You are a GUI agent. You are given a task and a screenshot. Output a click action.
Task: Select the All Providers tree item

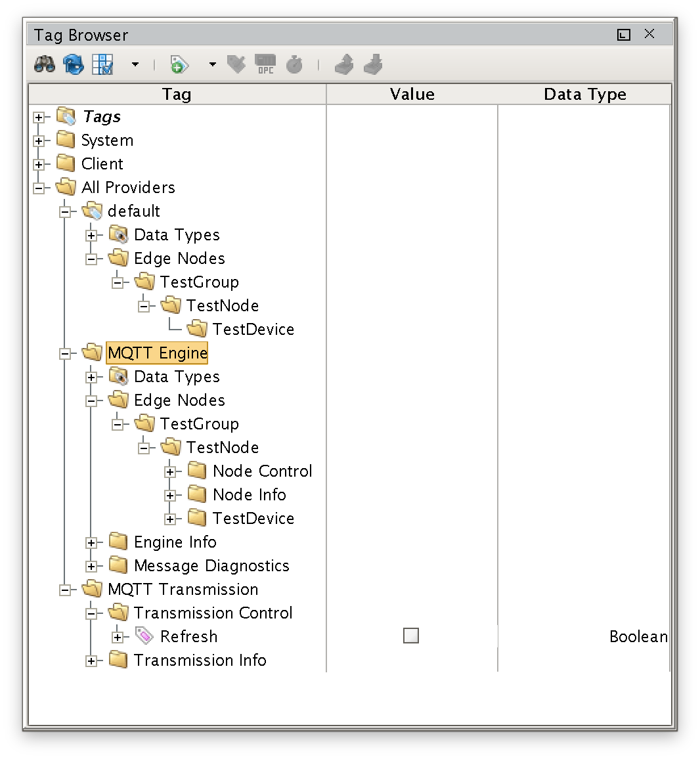(x=128, y=187)
